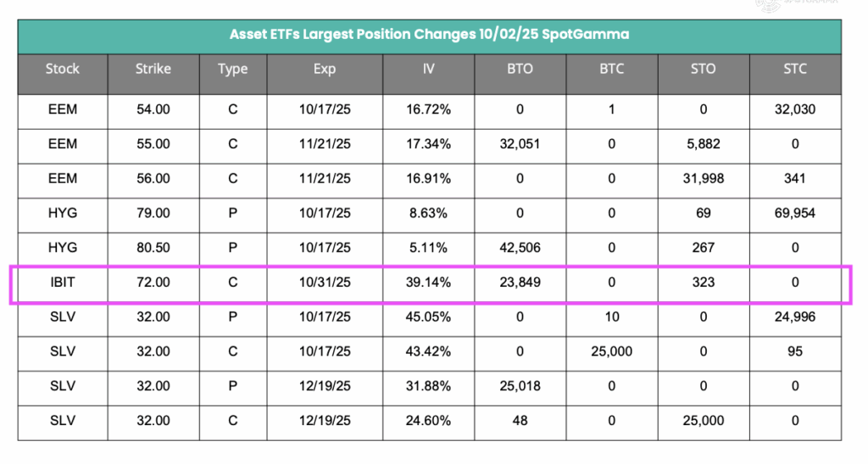Select the Strike column header

tap(153, 69)
